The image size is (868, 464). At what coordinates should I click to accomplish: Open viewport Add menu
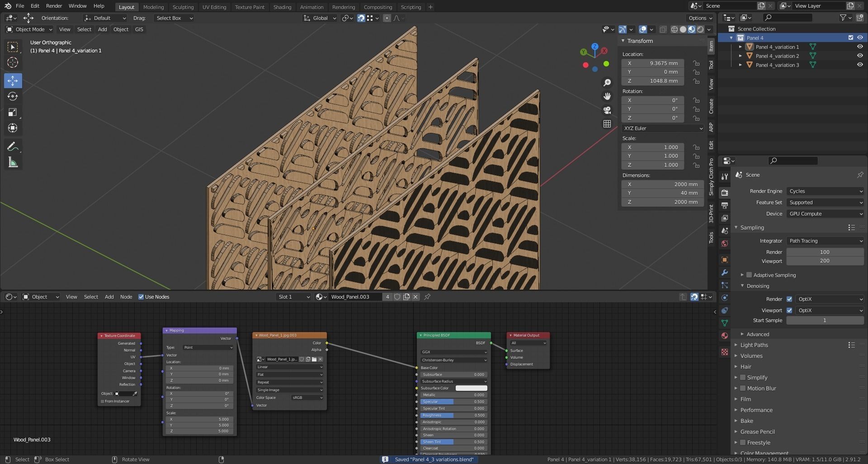pos(103,29)
